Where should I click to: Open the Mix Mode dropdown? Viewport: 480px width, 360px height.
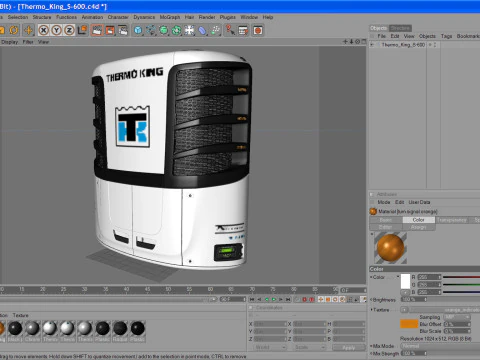point(440,346)
